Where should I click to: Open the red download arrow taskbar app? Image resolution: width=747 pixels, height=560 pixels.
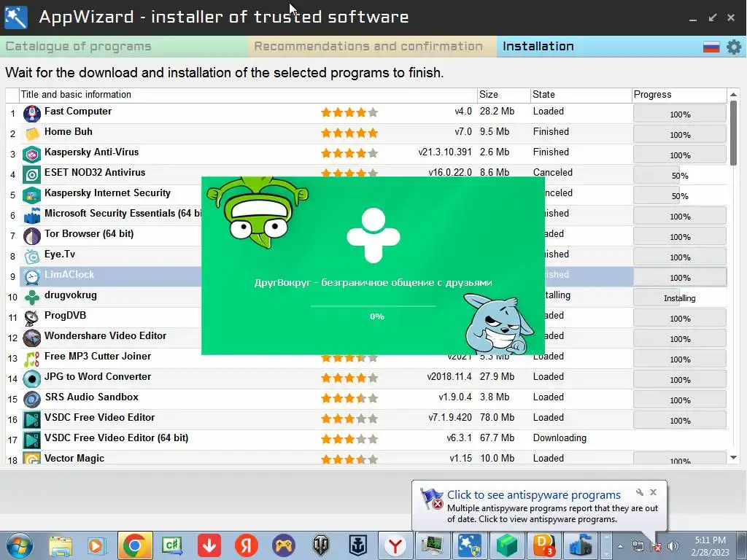pyautogui.click(x=209, y=545)
